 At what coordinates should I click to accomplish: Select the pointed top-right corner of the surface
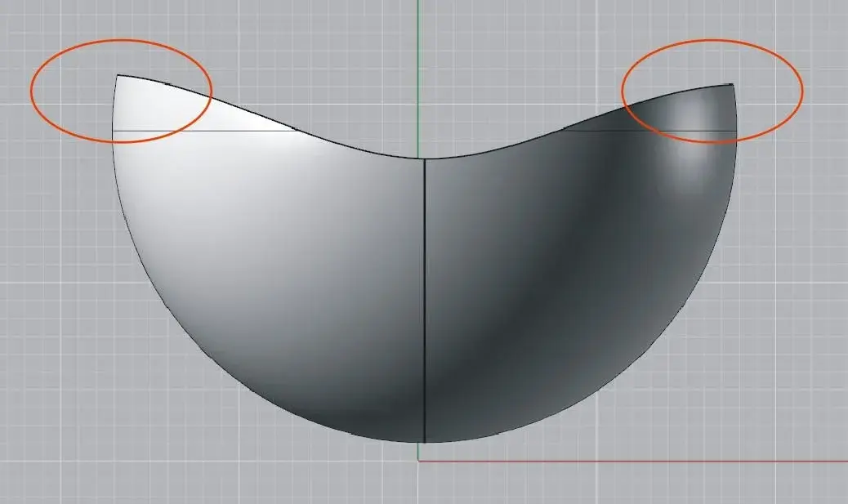click(x=732, y=84)
